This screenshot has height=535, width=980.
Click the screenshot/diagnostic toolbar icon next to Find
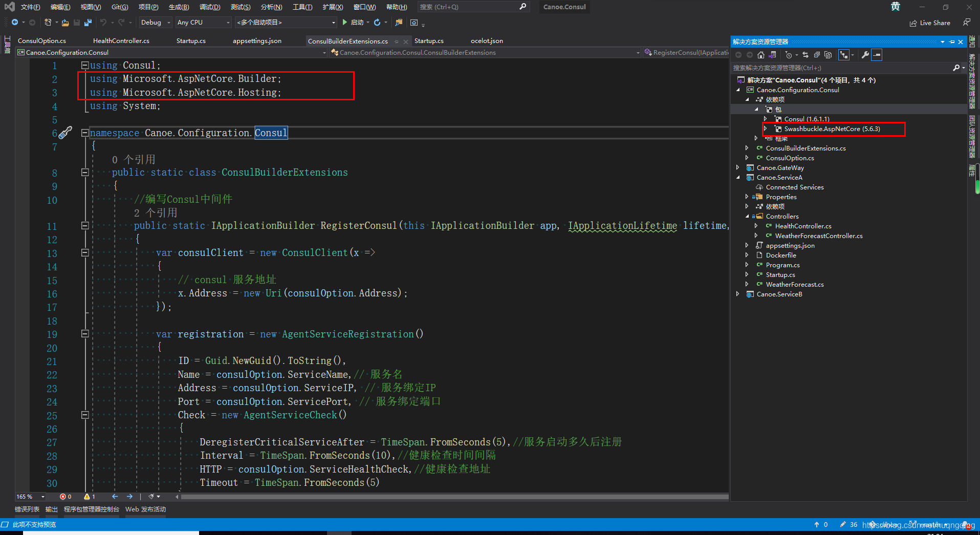(414, 23)
